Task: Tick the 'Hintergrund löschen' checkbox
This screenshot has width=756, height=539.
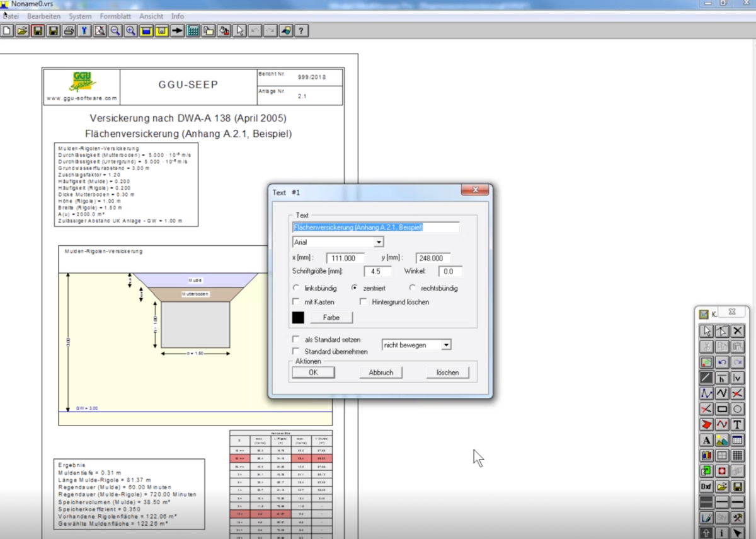Action: pyautogui.click(x=364, y=302)
